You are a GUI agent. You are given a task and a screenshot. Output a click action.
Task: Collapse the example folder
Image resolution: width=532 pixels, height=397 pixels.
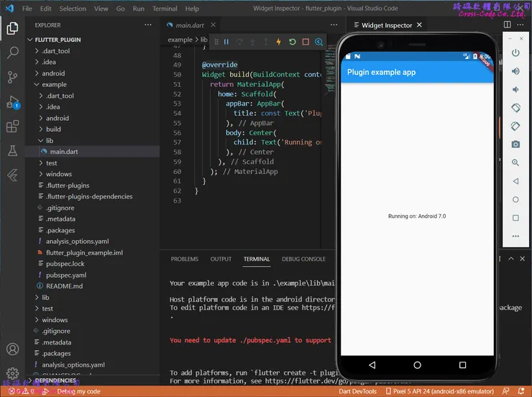pyautogui.click(x=54, y=85)
